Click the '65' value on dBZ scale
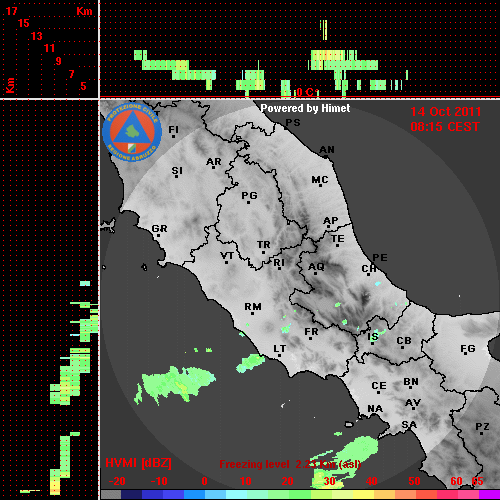Screen dimensions: 500x500 (x=477, y=481)
